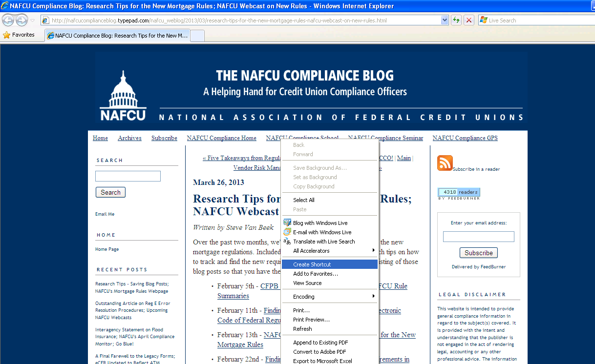Click the email address input field
Screen dimensions: 595x364
coord(479,237)
